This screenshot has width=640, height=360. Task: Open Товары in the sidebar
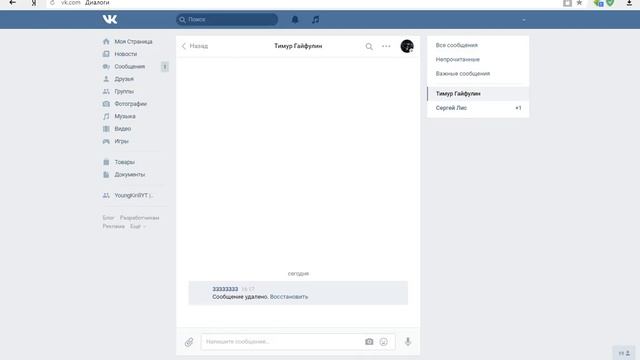click(124, 162)
